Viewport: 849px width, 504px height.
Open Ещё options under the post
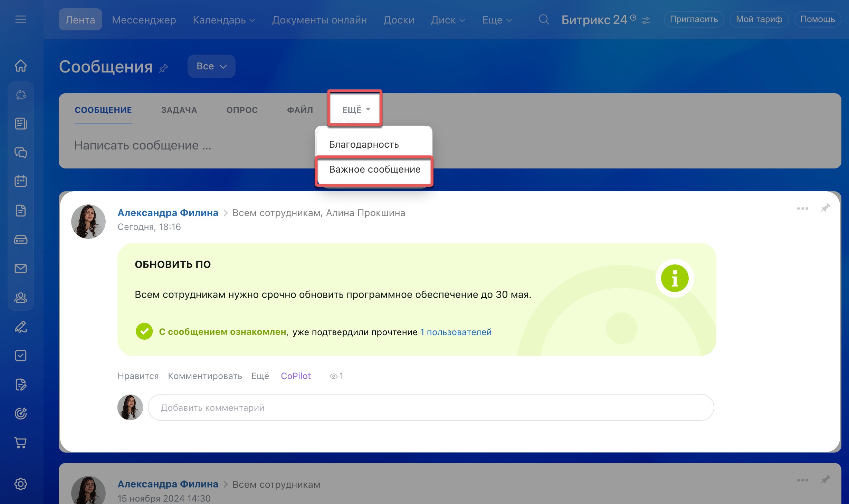260,376
